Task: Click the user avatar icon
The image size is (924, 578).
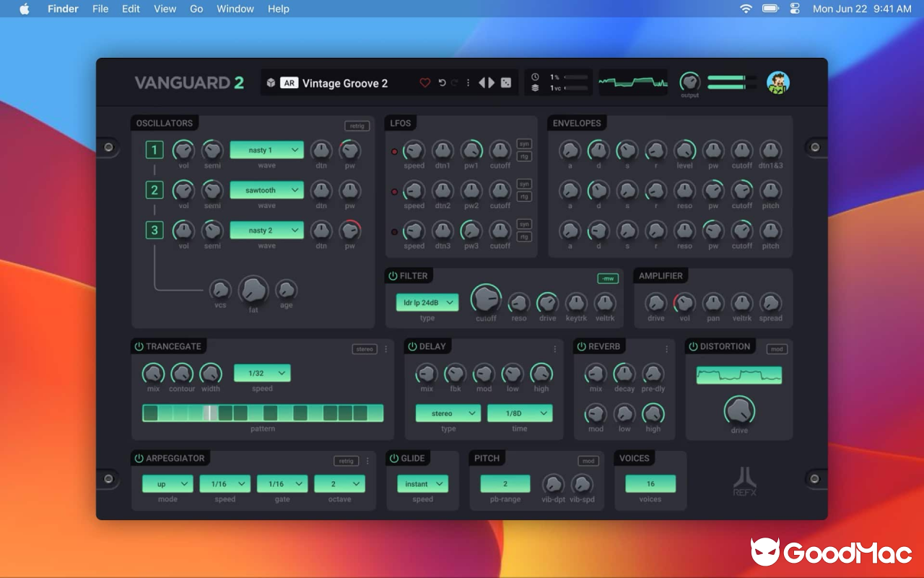Action: [x=778, y=83]
